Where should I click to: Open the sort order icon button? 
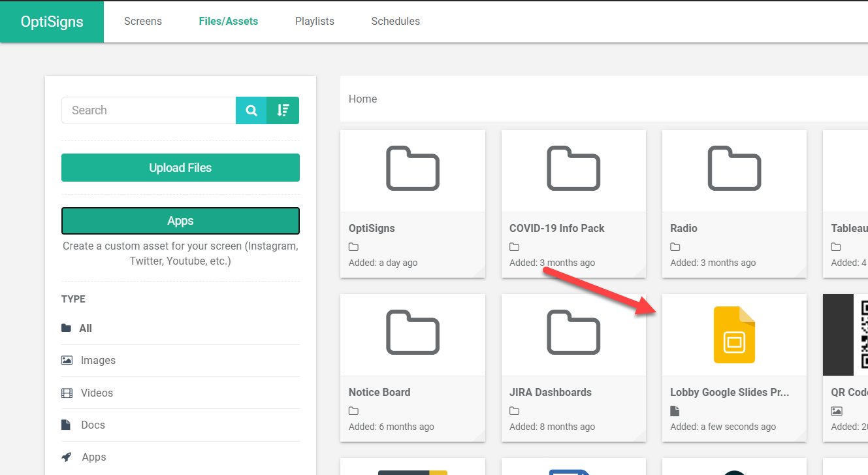point(283,110)
